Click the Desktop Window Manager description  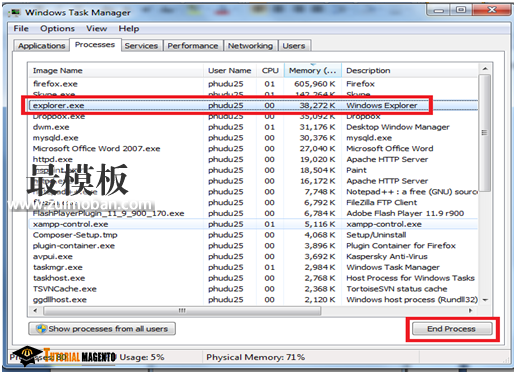(x=398, y=127)
